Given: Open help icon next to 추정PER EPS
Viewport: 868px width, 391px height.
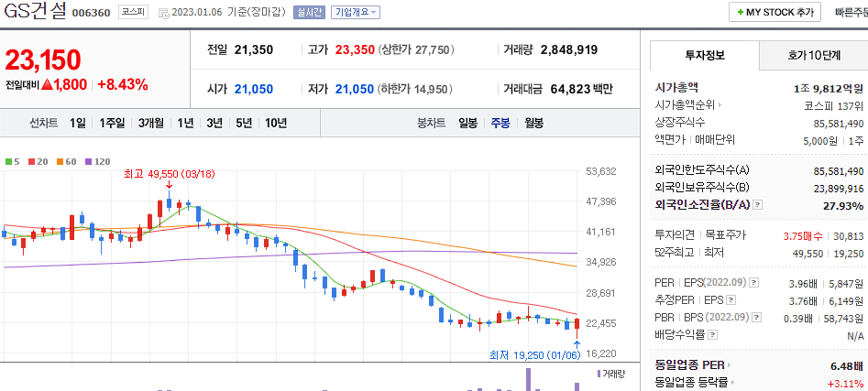Looking at the screenshot, I should click(731, 300).
